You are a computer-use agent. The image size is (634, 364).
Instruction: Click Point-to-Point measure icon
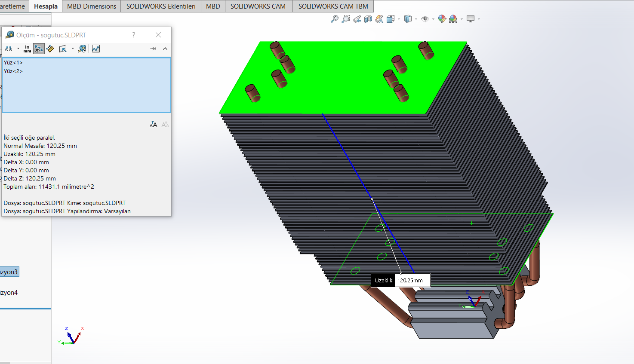click(x=50, y=49)
